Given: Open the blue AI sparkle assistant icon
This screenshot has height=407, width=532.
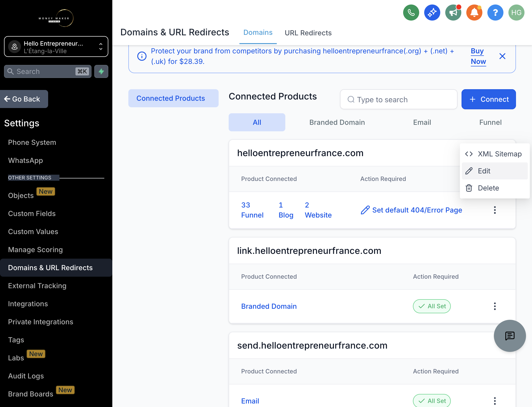Looking at the screenshot, I should 432,13.
